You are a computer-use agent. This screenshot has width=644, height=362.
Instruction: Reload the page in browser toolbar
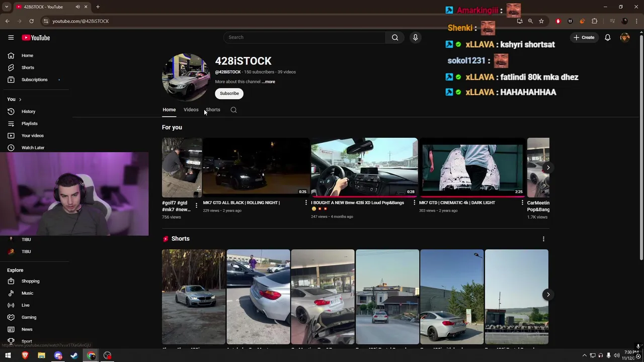(31, 21)
